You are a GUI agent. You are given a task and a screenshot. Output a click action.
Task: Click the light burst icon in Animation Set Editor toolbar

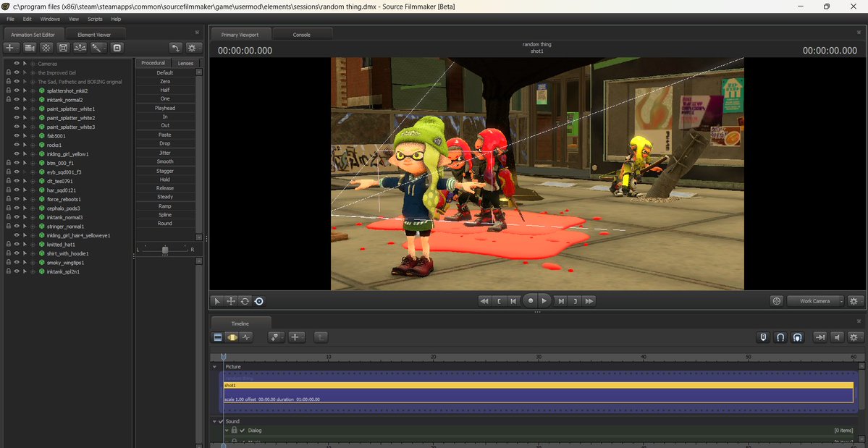tap(46, 48)
